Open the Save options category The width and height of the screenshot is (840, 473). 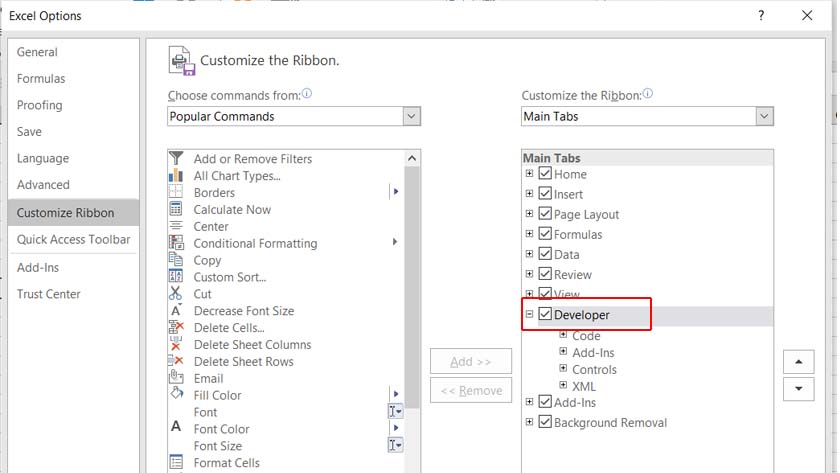[x=73, y=132]
